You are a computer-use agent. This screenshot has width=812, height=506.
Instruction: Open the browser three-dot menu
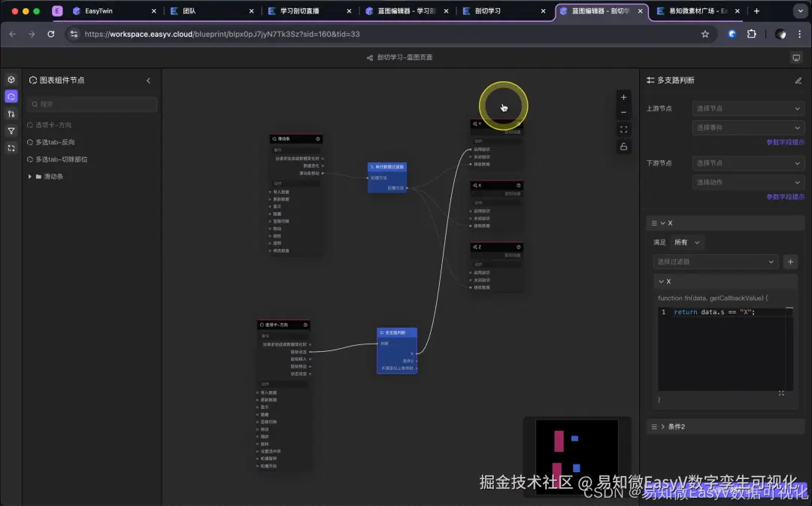[799, 34]
